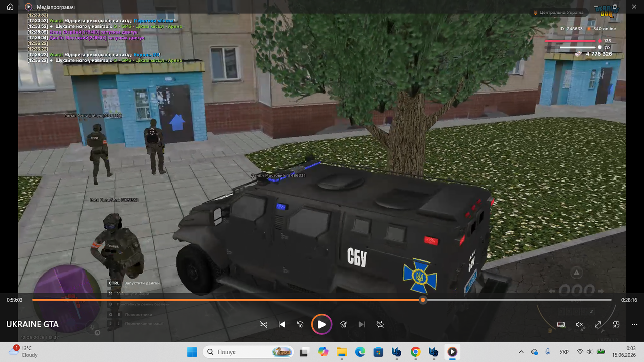Open Google Chrome from the taskbar

(x=415, y=352)
